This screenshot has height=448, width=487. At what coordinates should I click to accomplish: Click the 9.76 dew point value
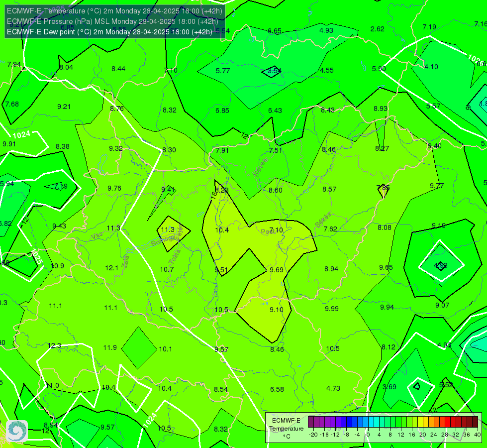(114, 188)
